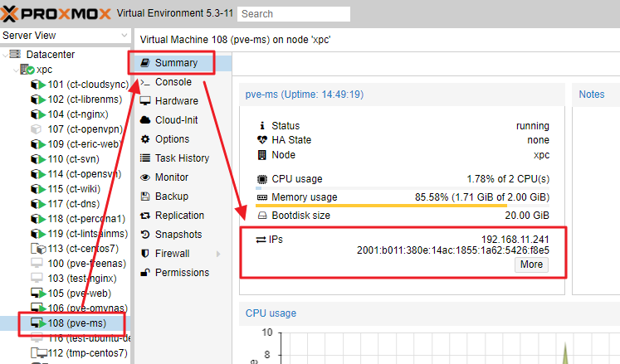
Task: Click the '20.00 GiB' bootdisk value
Action: pos(527,216)
